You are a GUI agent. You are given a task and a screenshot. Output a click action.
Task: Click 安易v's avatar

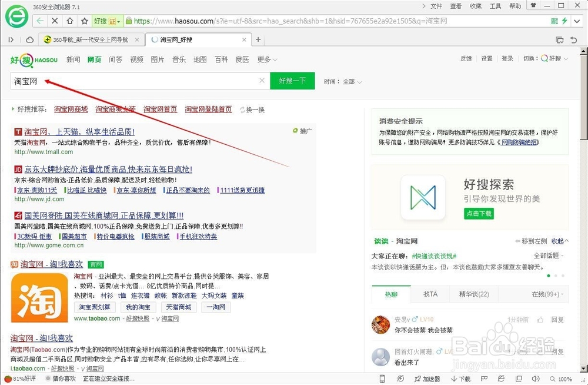pyautogui.click(x=380, y=324)
